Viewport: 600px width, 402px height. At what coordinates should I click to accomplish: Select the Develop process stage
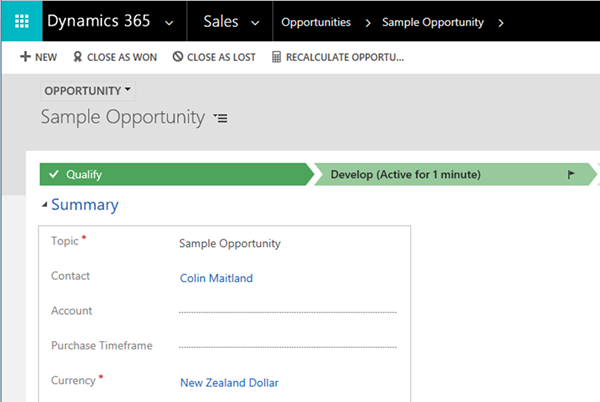click(x=405, y=174)
